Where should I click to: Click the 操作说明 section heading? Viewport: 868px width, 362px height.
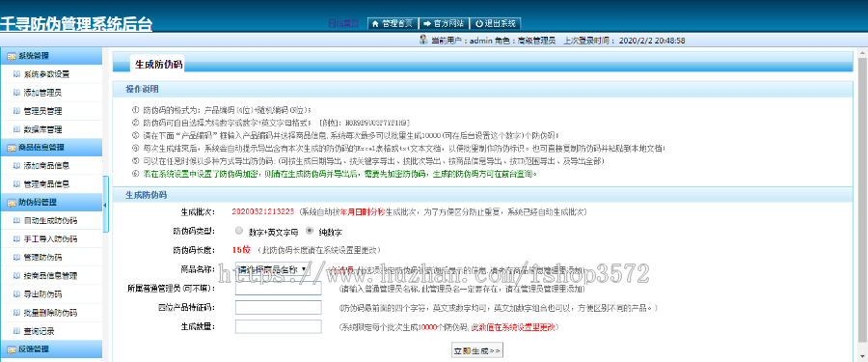pos(142,89)
